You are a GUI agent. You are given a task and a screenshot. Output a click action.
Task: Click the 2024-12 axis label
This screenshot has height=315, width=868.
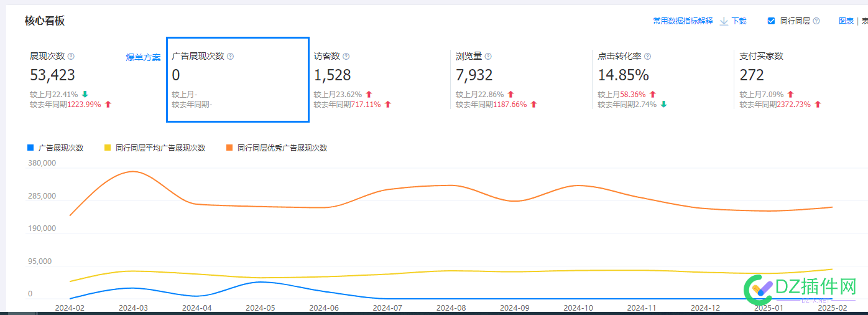(704, 308)
